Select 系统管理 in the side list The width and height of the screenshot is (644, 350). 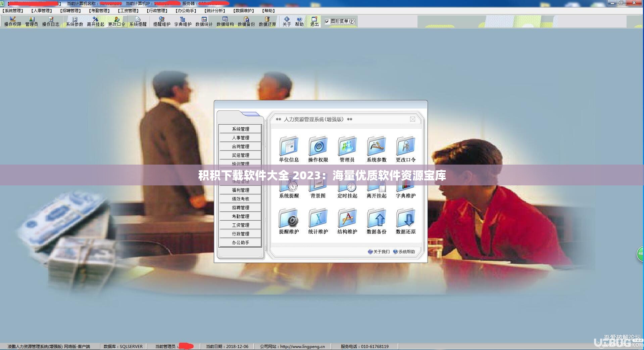[240, 129]
